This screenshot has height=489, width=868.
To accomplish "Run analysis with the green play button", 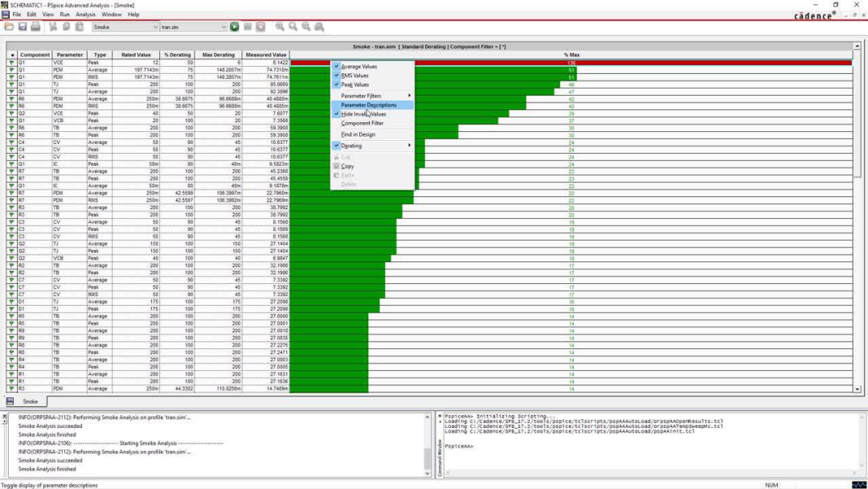I will coord(235,27).
